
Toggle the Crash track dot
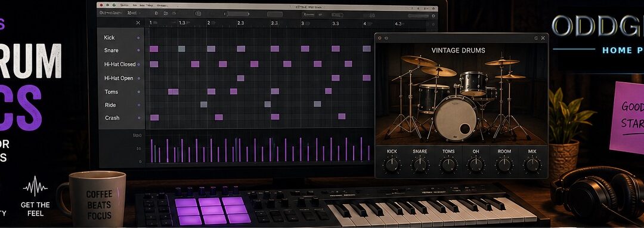tap(139, 118)
